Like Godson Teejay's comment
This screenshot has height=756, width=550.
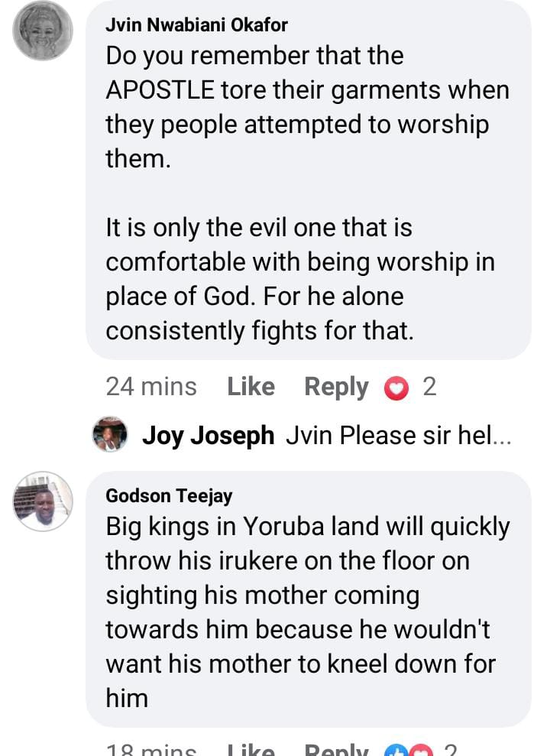(x=251, y=751)
